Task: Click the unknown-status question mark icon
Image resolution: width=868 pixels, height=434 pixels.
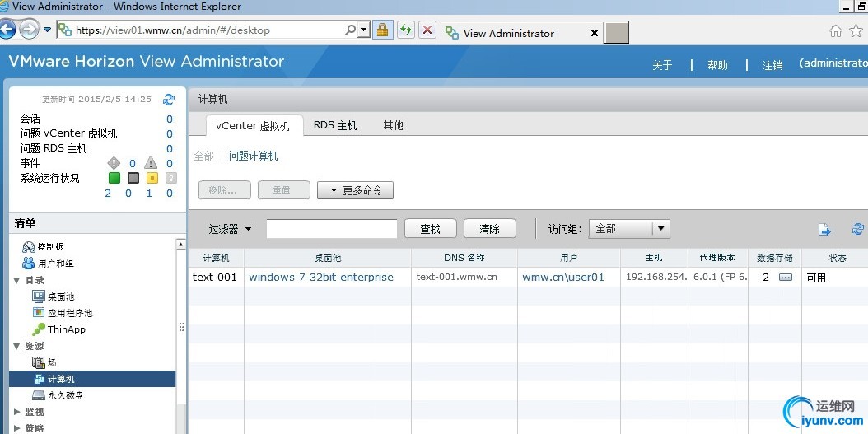Action: 171,178
